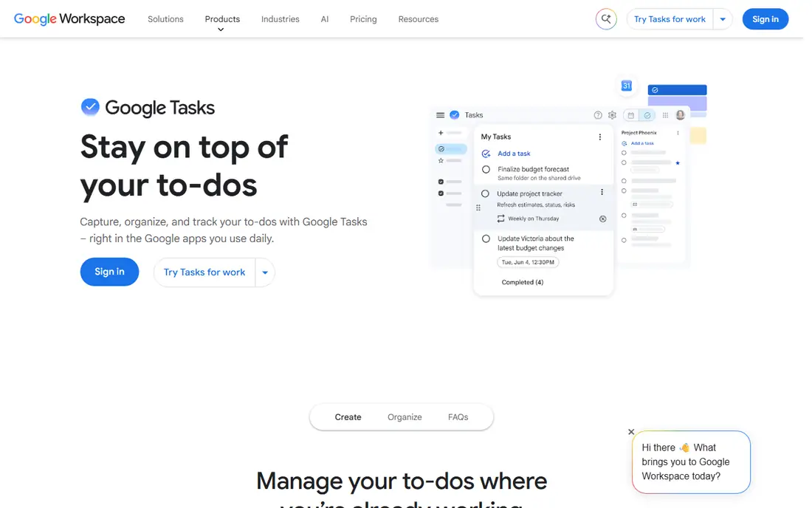Click Refresh estimates, status, risks note
The height and width of the screenshot is (508, 812).
tap(536, 205)
